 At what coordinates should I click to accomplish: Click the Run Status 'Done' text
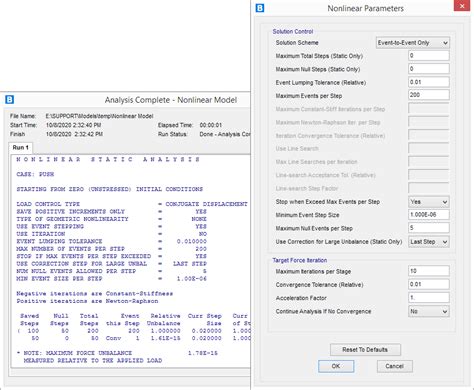(225, 134)
